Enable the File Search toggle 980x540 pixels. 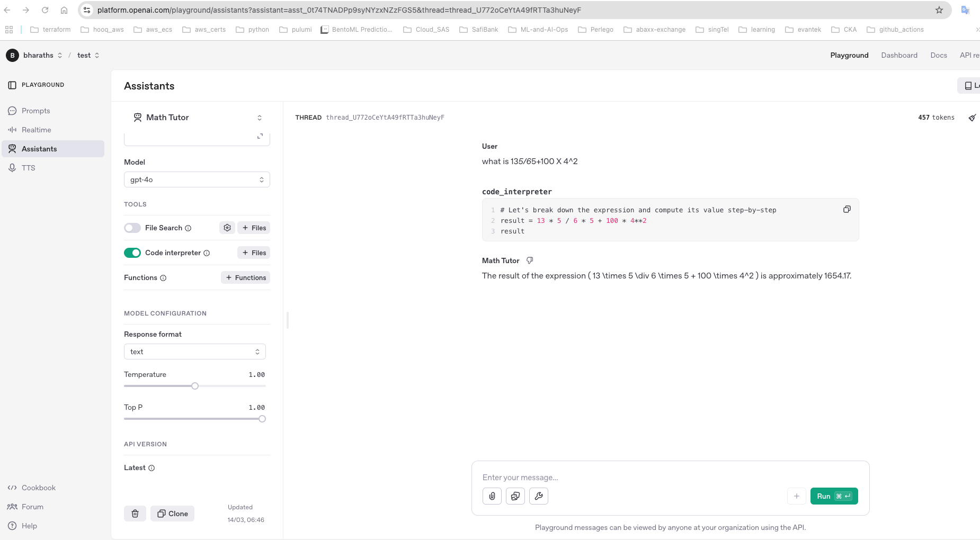click(132, 228)
